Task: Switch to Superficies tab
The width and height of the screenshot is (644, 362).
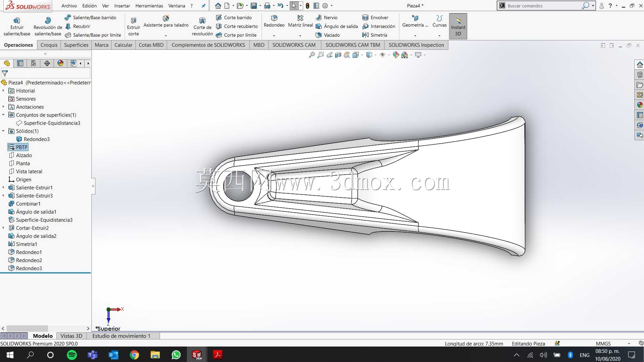Action: click(76, 45)
